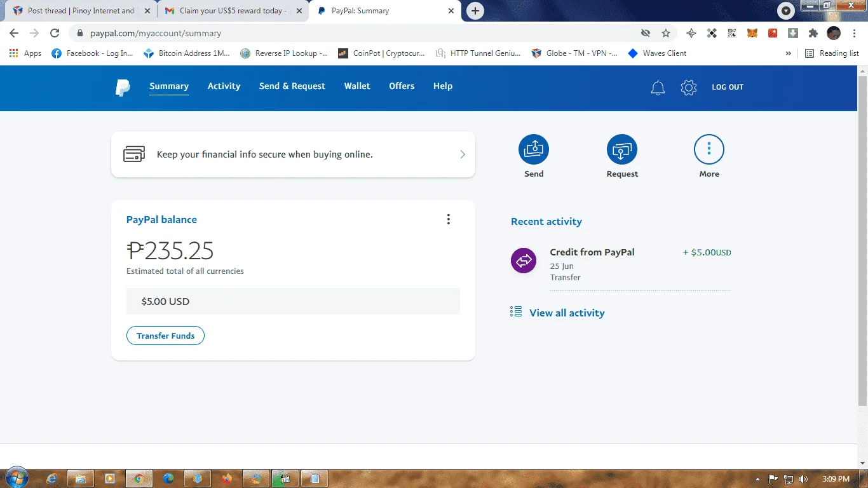Click the PayPal balance heading link
Screen dimensions: 868x488
click(161, 220)
